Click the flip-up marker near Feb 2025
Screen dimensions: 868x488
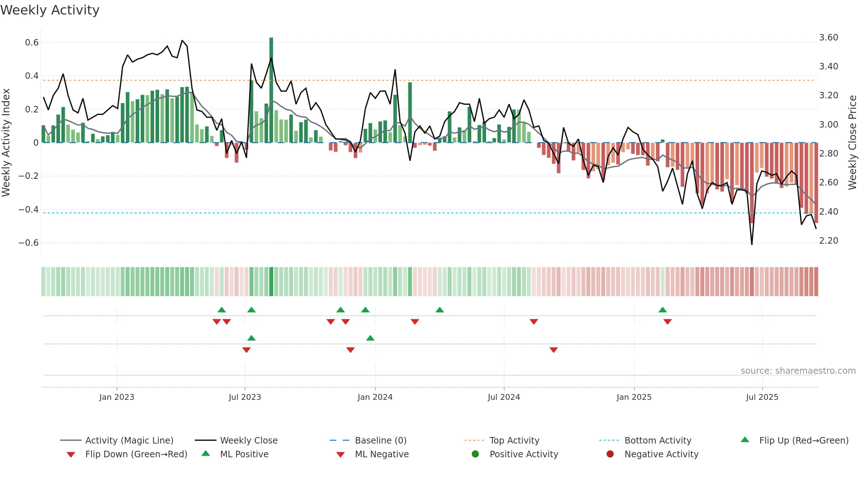(x=663, y=310)
